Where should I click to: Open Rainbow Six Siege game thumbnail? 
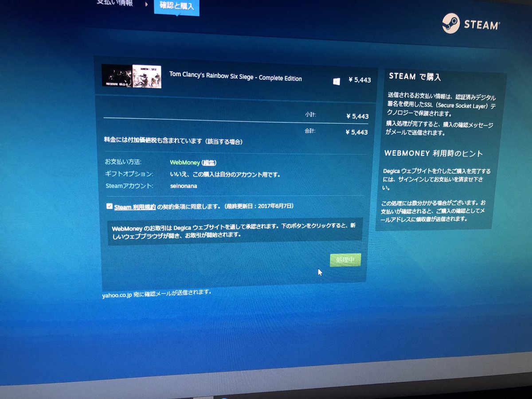pos(131,76)
